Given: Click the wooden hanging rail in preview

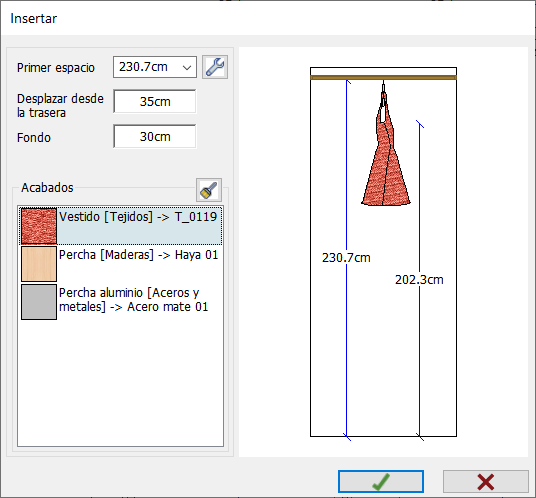Looking at the screenshot, I should point(383,78).
